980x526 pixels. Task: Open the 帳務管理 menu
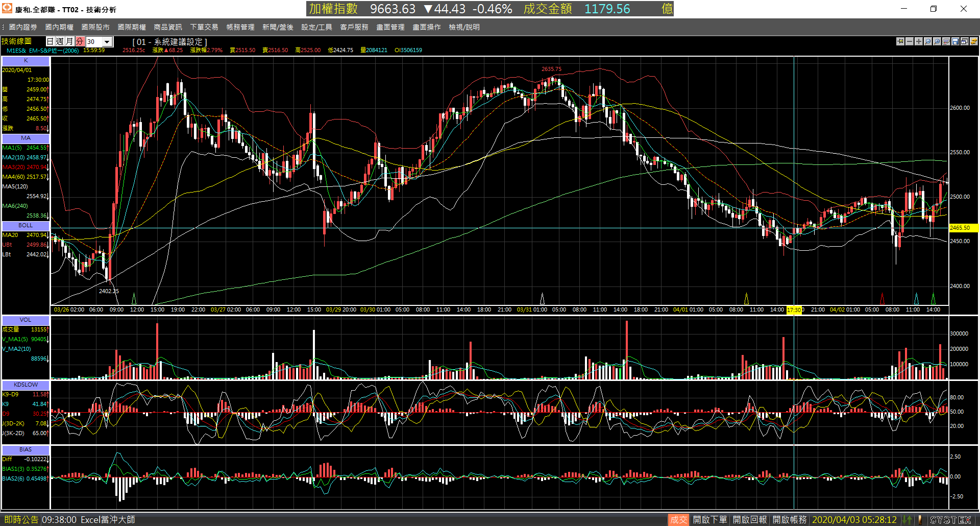point(240,27)
